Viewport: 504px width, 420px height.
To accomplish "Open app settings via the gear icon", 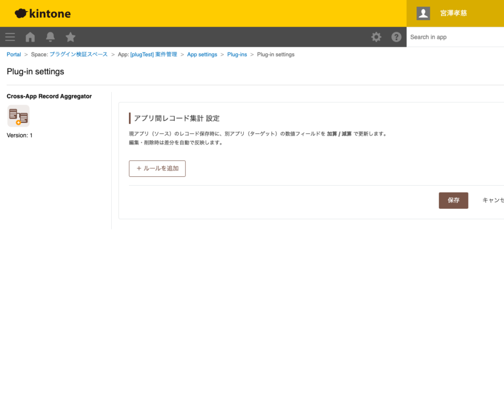I will (376, 36).
